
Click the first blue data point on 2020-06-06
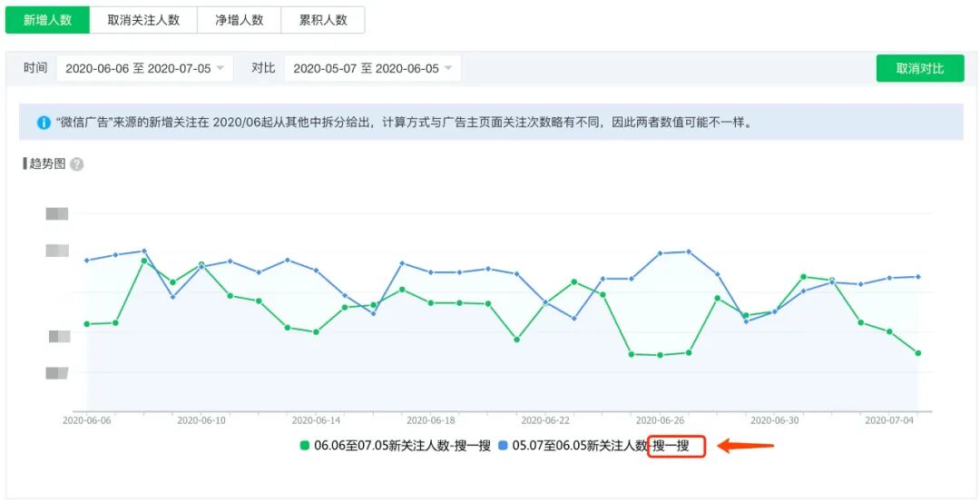pyautogui.click(x=87, y=261)
